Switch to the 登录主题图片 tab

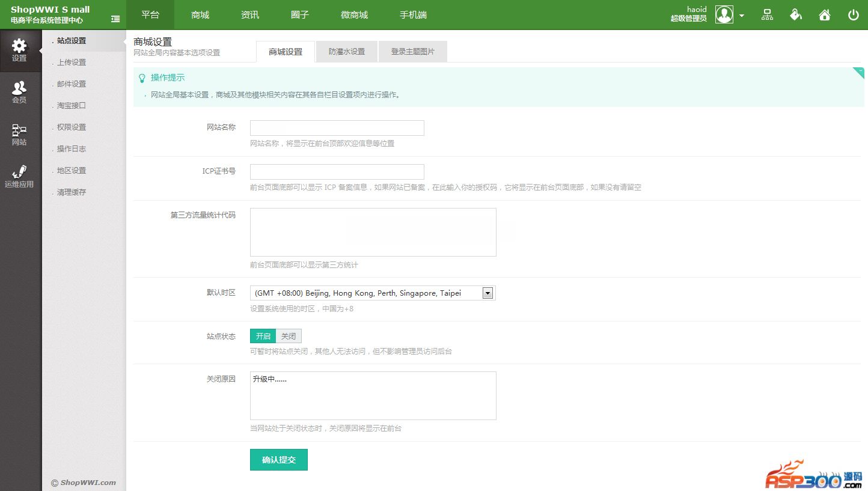[412, 52]
